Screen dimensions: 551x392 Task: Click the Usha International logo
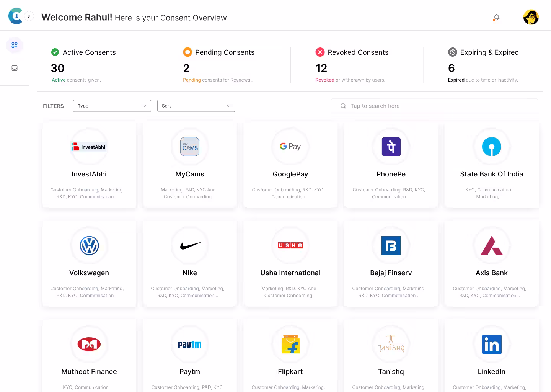click(290, 245)
